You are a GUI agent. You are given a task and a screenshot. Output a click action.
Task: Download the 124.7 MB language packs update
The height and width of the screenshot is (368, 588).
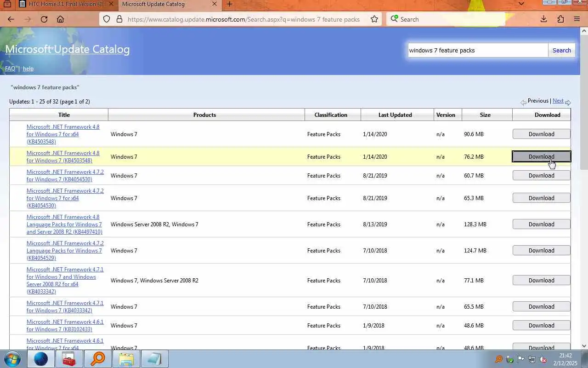coord(541,250)
